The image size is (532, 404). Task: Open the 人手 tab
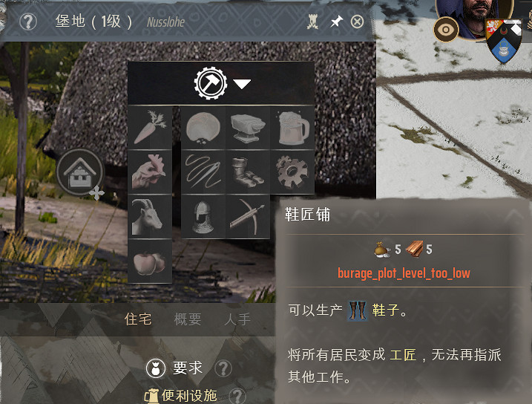[x=237, y=319]
